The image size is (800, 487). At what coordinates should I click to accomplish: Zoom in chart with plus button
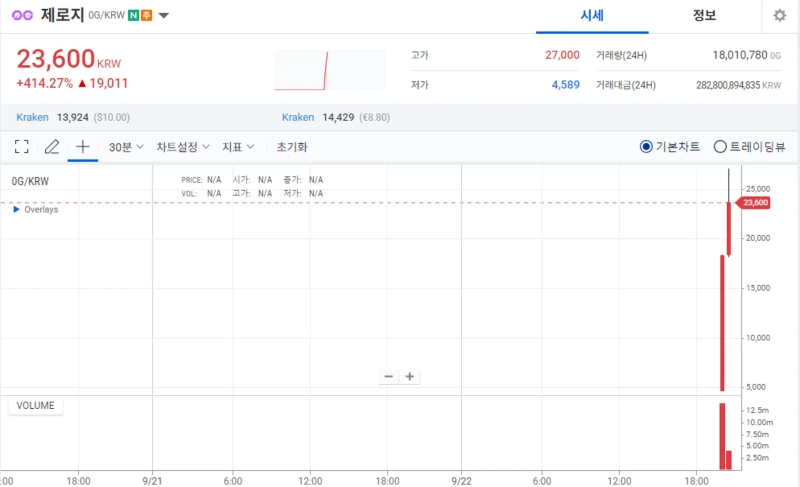coord(410,377)
